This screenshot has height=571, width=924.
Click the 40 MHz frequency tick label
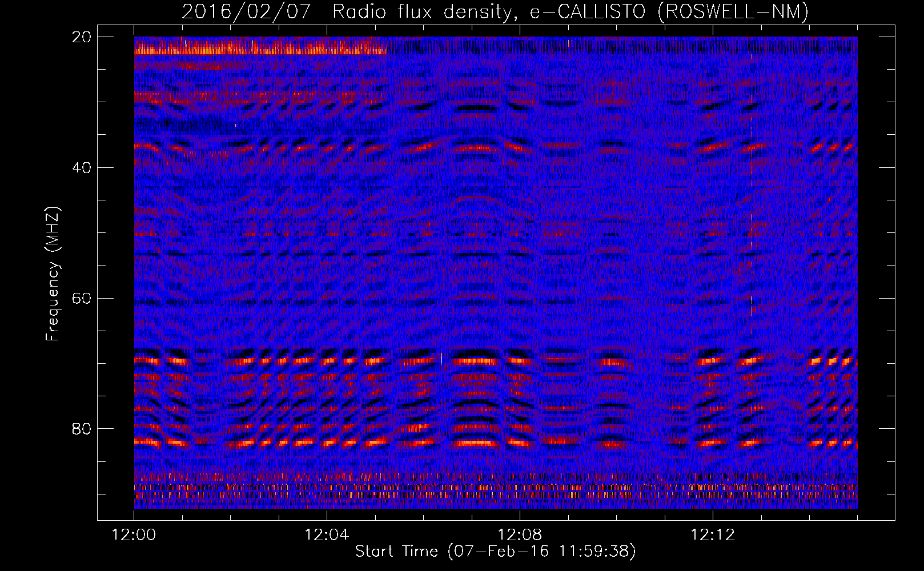tap(82, 168)
